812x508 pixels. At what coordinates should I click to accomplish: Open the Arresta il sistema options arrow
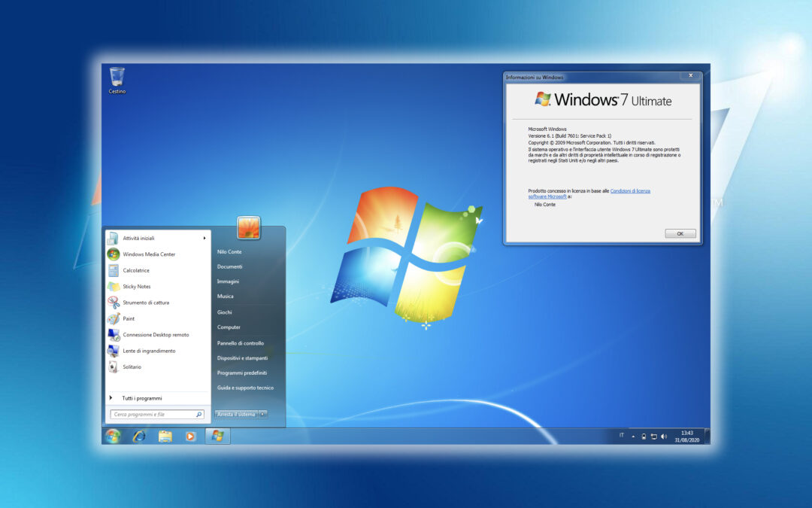tap(261, 413)
